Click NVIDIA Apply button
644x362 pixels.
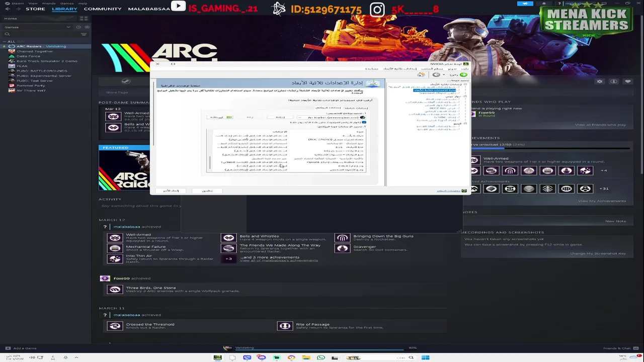207,191
